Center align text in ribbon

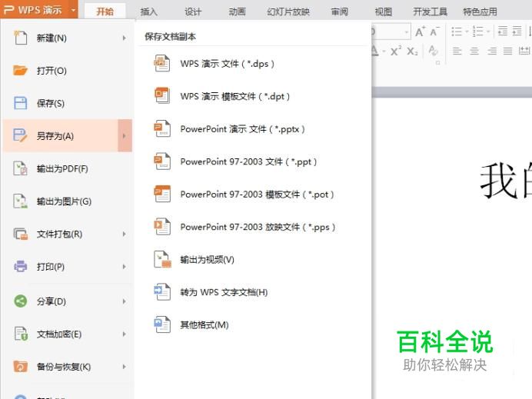click(x=474, y=52)
